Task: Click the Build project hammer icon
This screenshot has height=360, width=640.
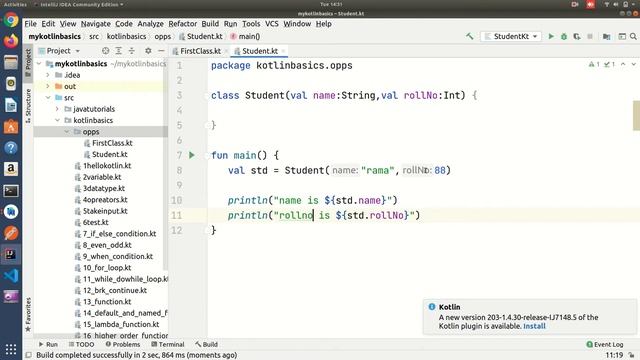Action: [x=469, y=36]
